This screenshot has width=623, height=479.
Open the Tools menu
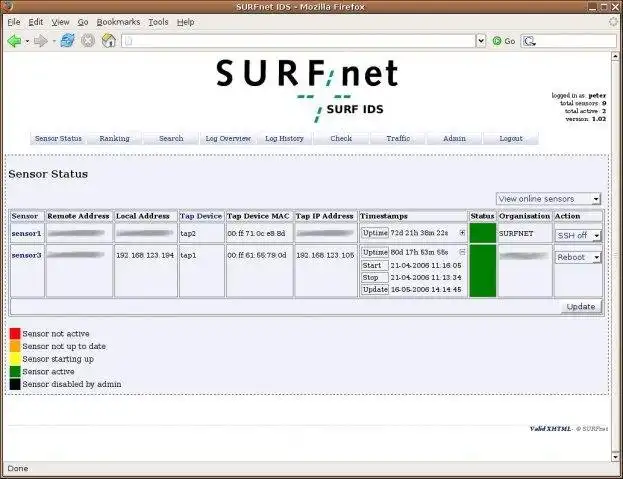pyautogui.click(x=158, y=22)
